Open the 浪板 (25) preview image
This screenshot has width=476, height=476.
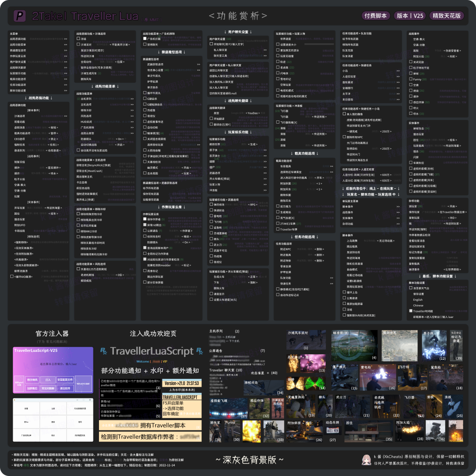[453, 406]
